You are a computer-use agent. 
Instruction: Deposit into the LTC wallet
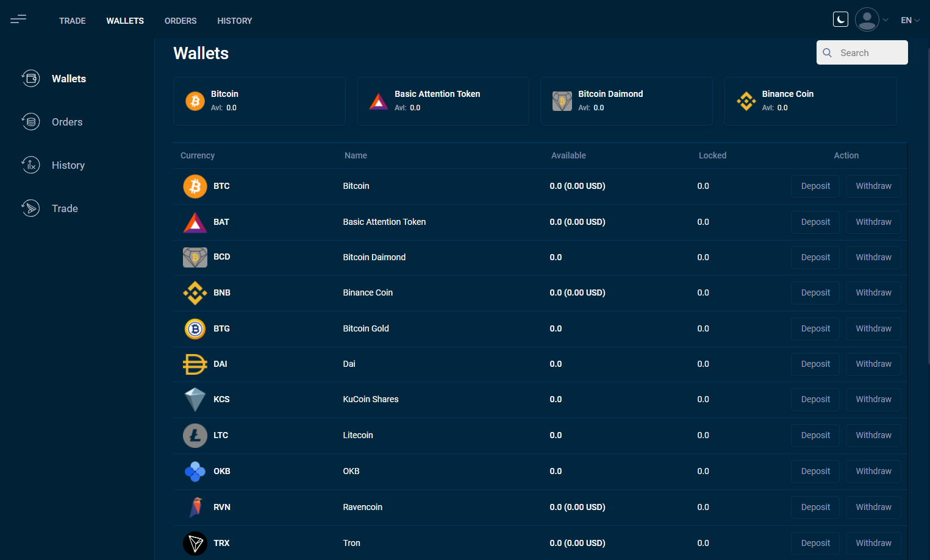(815, 435)
